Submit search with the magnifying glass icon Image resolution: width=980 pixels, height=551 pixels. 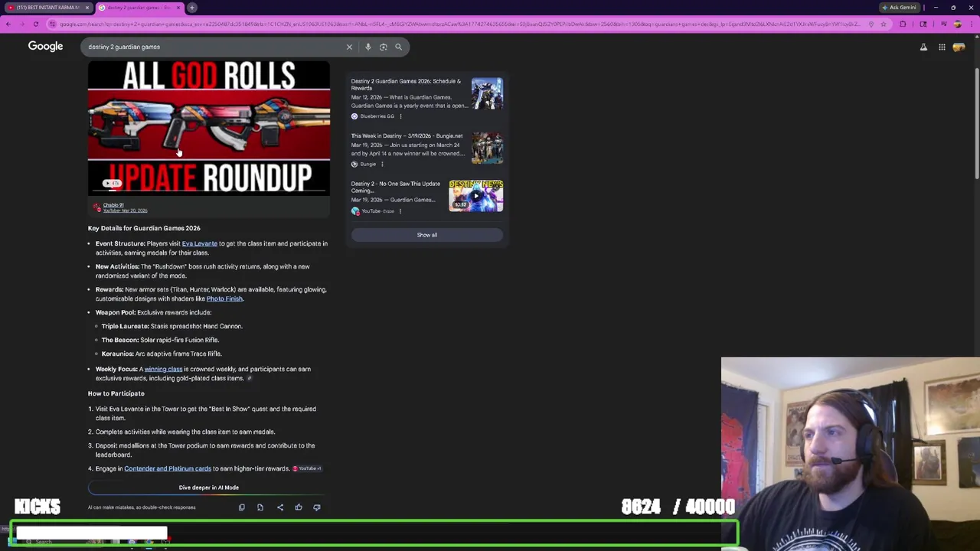point(398,47)
